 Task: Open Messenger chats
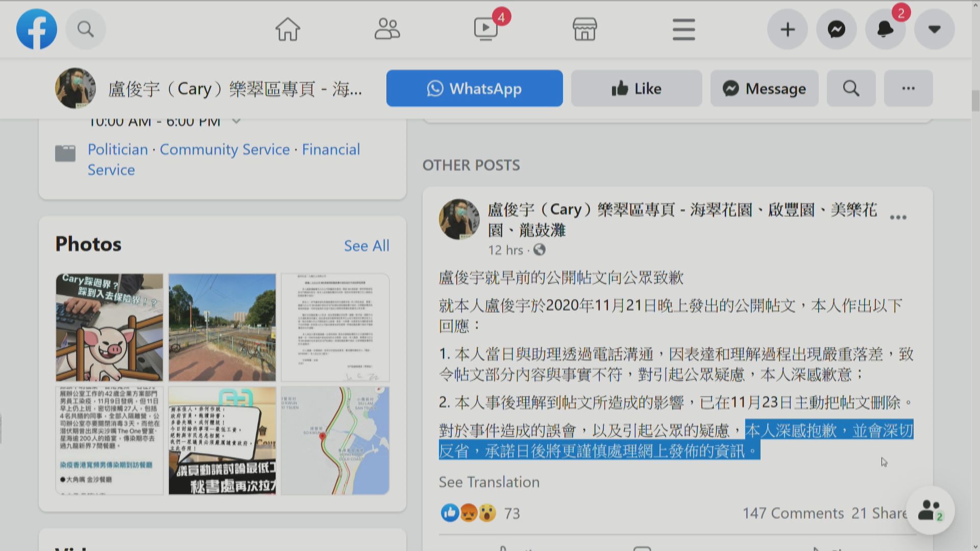click(836, 29)
